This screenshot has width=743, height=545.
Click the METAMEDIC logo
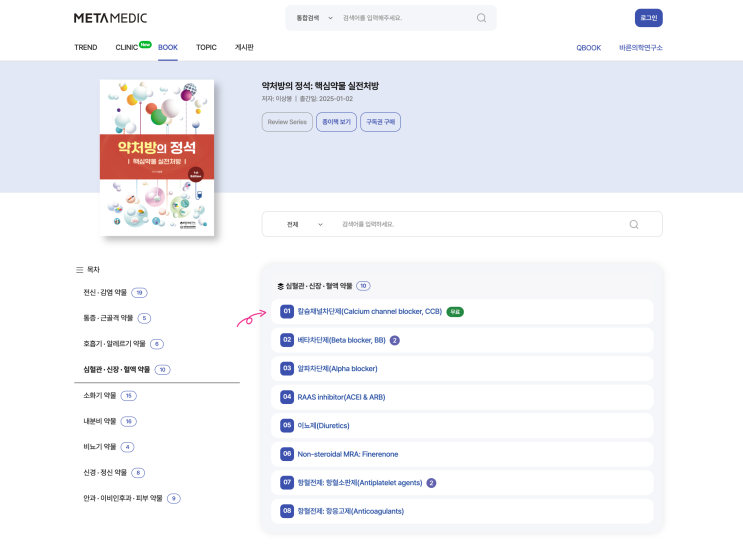[110, 18]
